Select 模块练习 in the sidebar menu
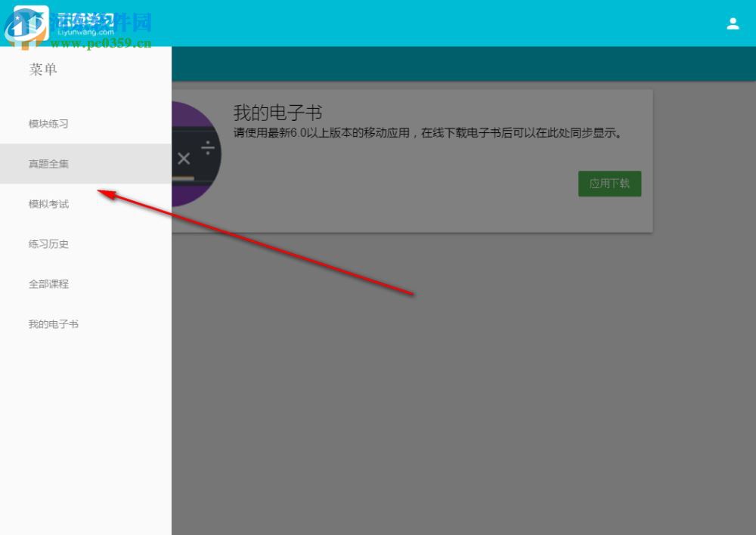 48,123
